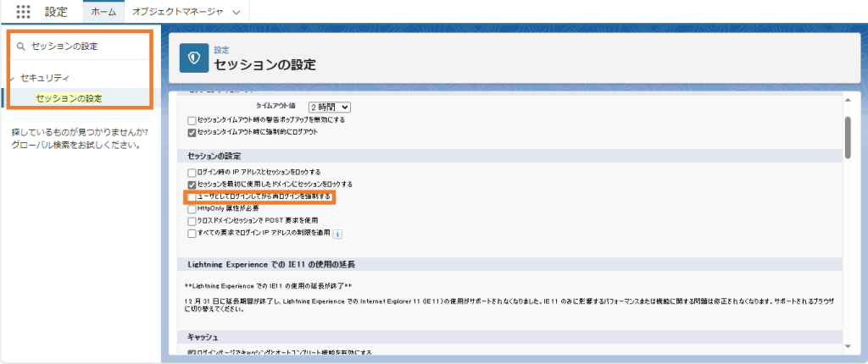Click the scrollbar up arrow

[848, 100]
